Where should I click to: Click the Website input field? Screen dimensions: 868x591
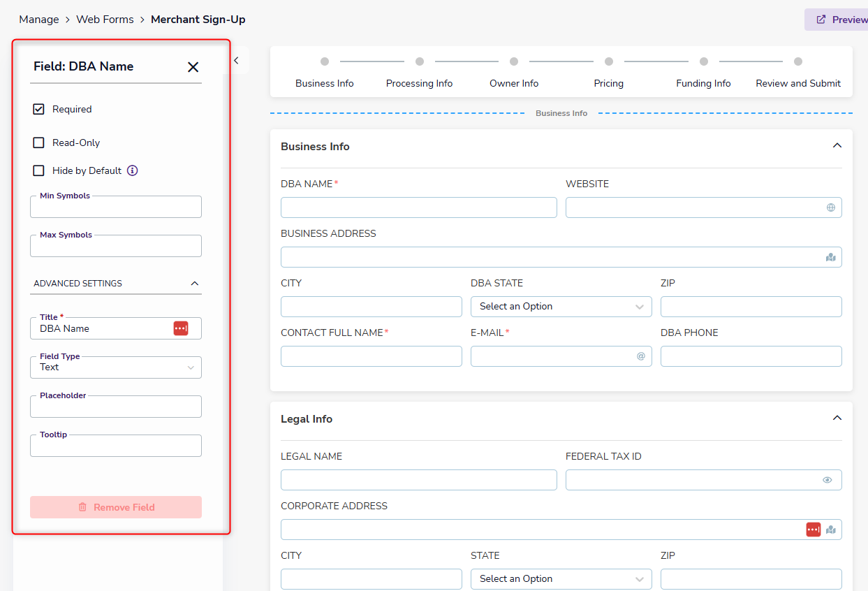(x=704, y=207)
